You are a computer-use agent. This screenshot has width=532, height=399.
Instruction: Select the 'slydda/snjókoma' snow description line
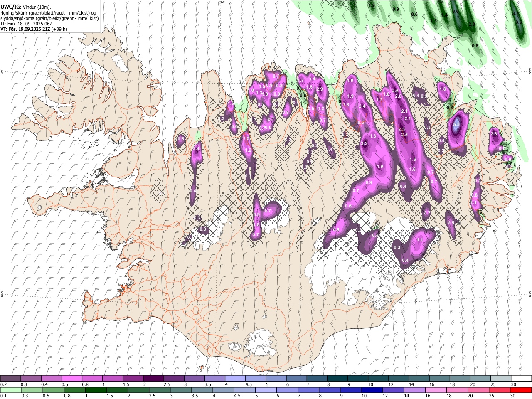[x=49, y=18]
